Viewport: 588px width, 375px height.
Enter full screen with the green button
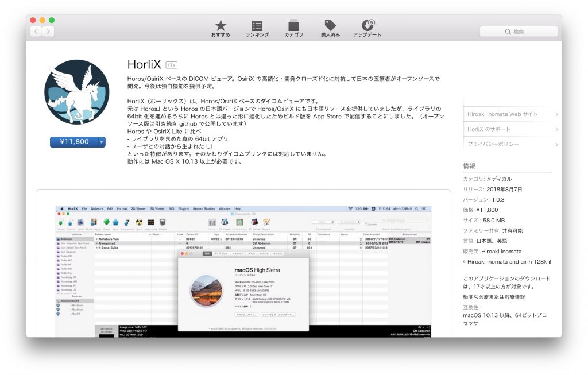coord(52,20)
